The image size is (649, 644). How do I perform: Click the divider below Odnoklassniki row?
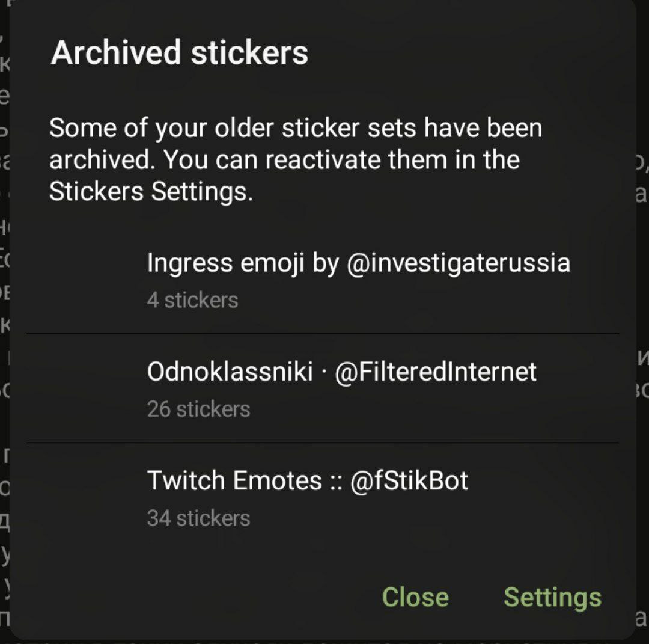point(322,443)
